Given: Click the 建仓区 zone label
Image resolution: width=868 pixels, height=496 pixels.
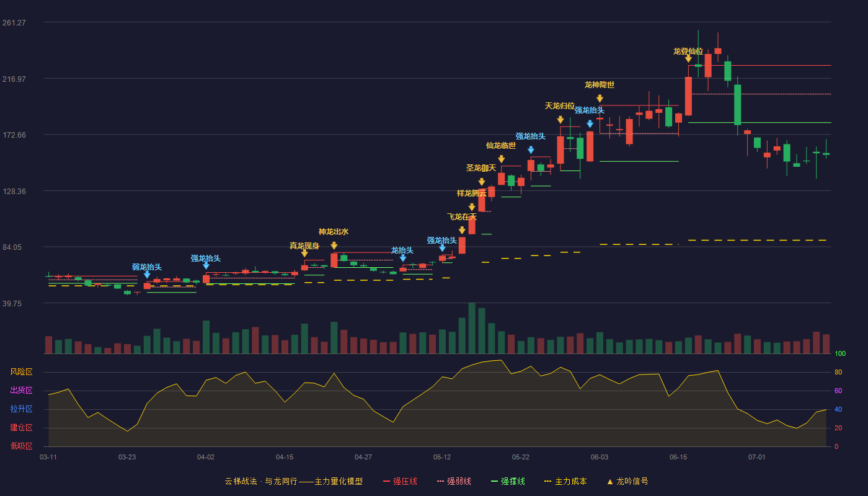Looking at the screenshot, I should [x=21, y=428].
